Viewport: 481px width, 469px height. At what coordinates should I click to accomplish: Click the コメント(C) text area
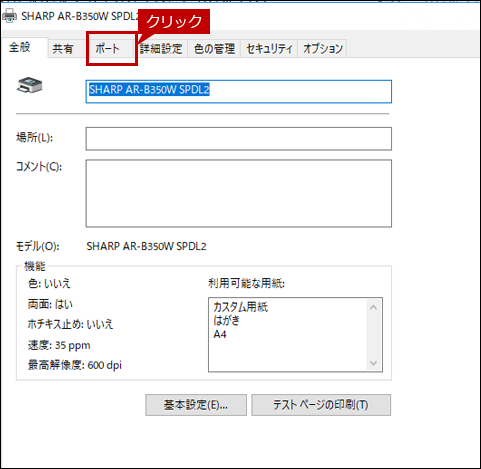click(x=239, y=193)
